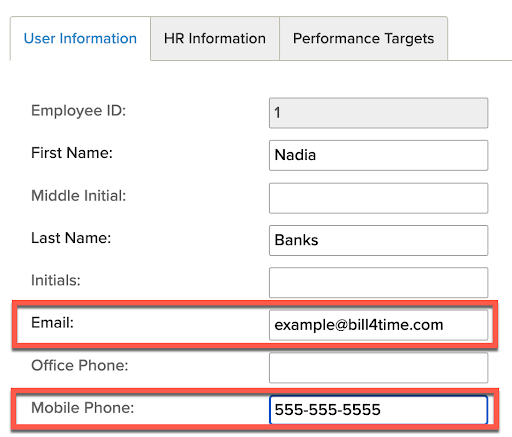
Task: Click the Email label text
Action: point(52,323)
